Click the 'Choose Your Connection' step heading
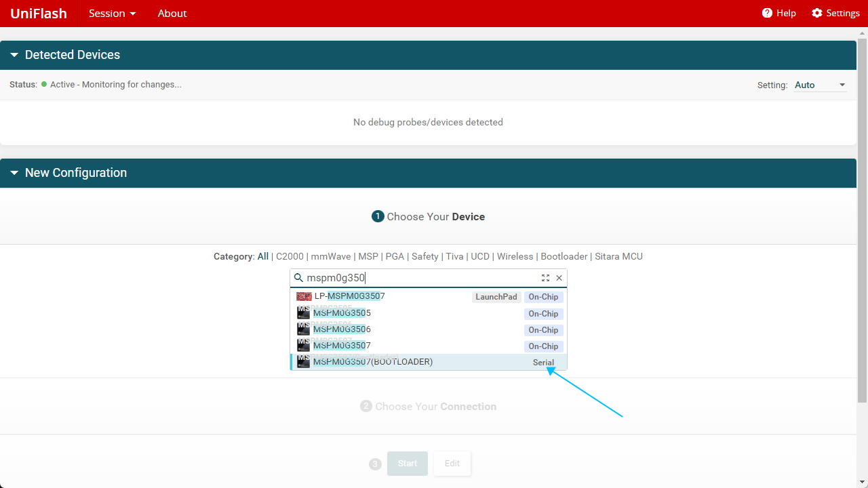 pos(435,407)
